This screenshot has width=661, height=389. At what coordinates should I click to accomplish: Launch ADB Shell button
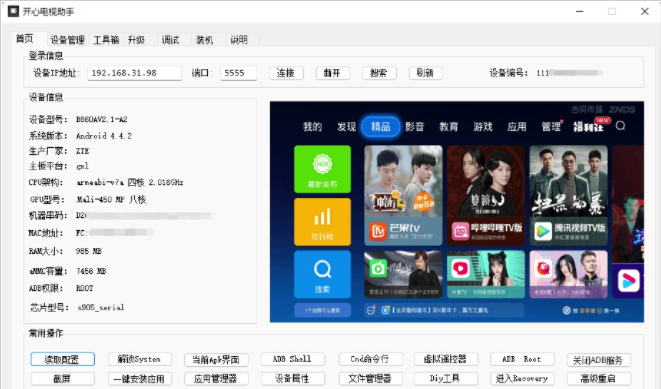[x=293, y=359]
